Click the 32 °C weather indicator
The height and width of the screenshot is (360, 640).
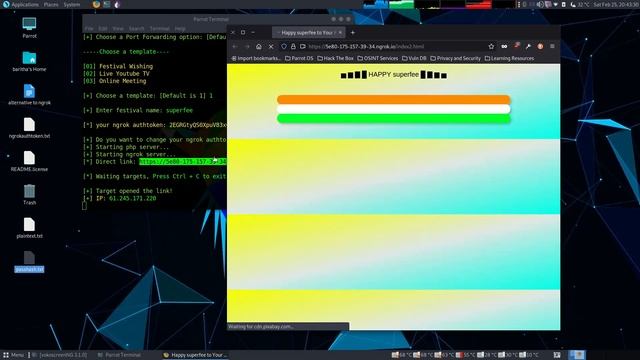click(x=580, y=4)
